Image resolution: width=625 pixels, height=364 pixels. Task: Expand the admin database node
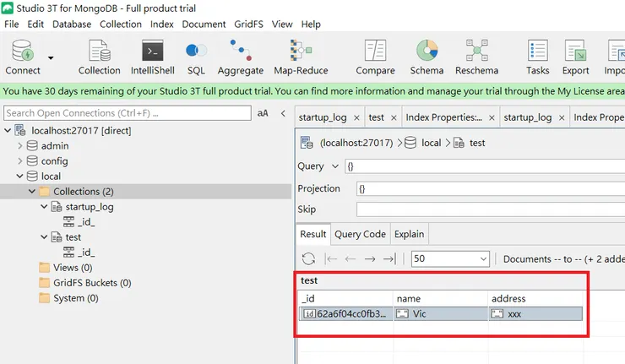(20, 146)
